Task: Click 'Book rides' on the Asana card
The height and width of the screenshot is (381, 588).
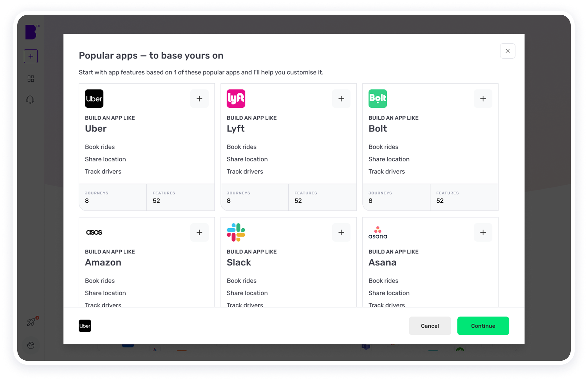Action: click(383, 281)
